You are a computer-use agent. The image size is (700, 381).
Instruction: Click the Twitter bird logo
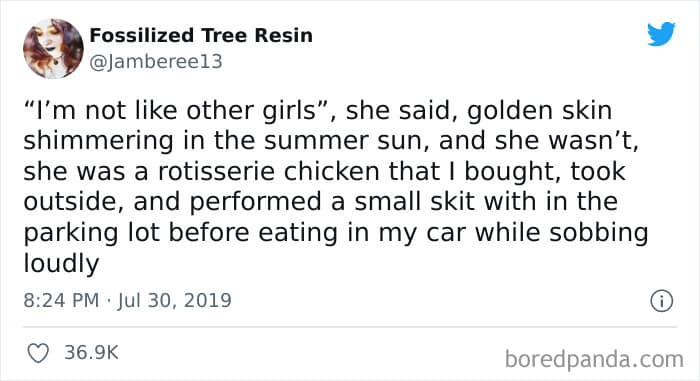(661, 33)
